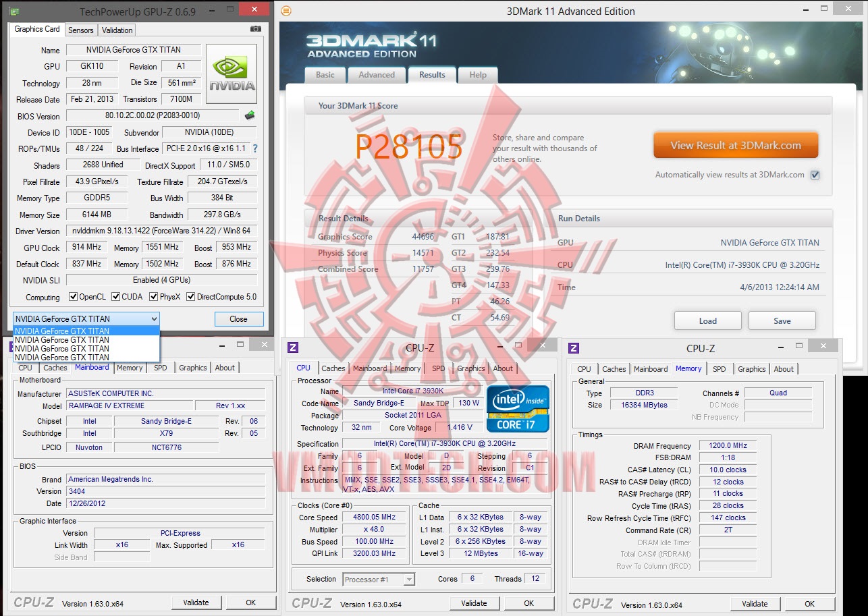The height and width of the screenshot is (616, 868).
Task: Click the purple Z icon of the CPU-Z processor window
Action: [293, 347]
